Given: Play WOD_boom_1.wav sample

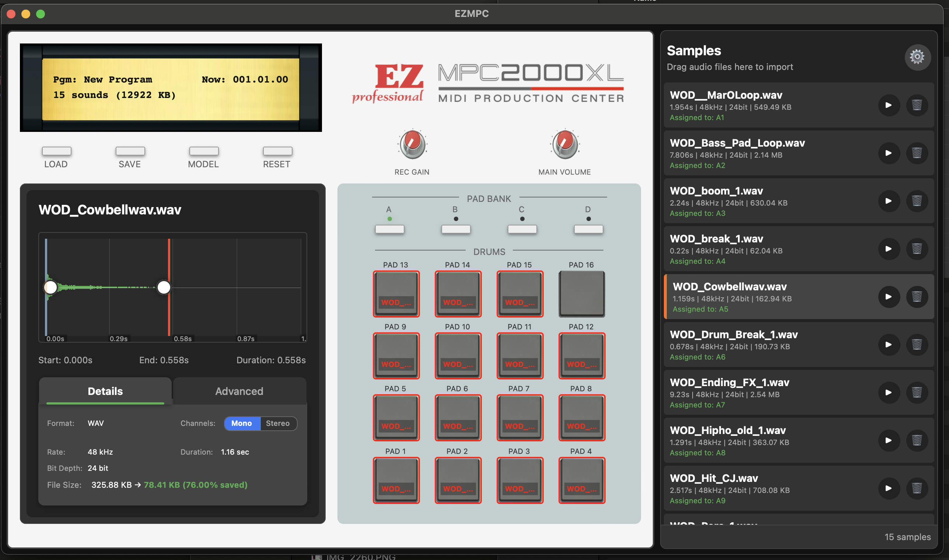Looking at the screenshot, I should [889, 201].
